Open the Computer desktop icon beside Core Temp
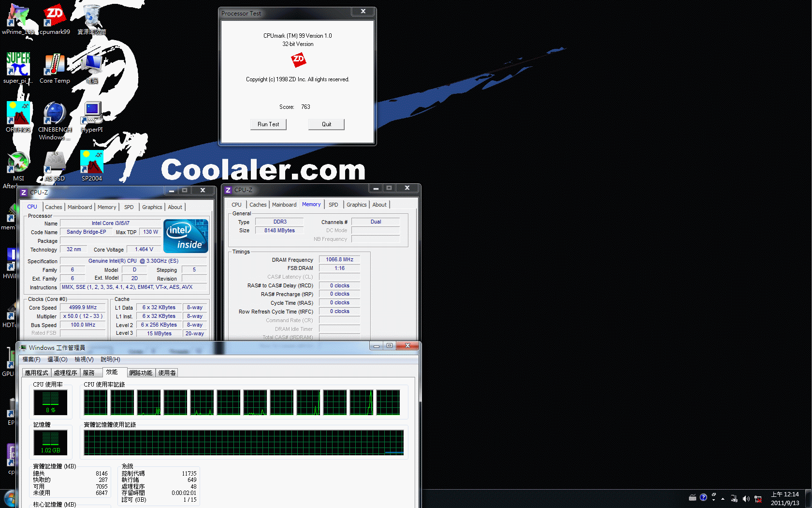Image resolution: width=812 pixels, height=508 pixels. coord(92,68)
